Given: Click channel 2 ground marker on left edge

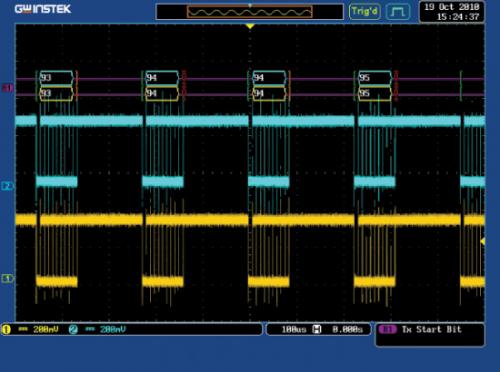Looking at the screenshot, I should tap(7, 186).
